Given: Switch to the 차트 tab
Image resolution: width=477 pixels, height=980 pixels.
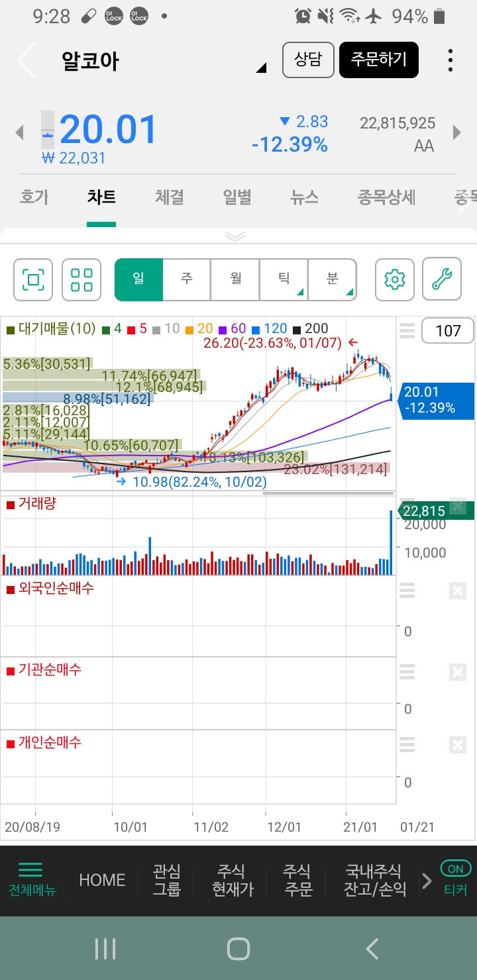Looking at the screenshot, I should click(101, 197).
